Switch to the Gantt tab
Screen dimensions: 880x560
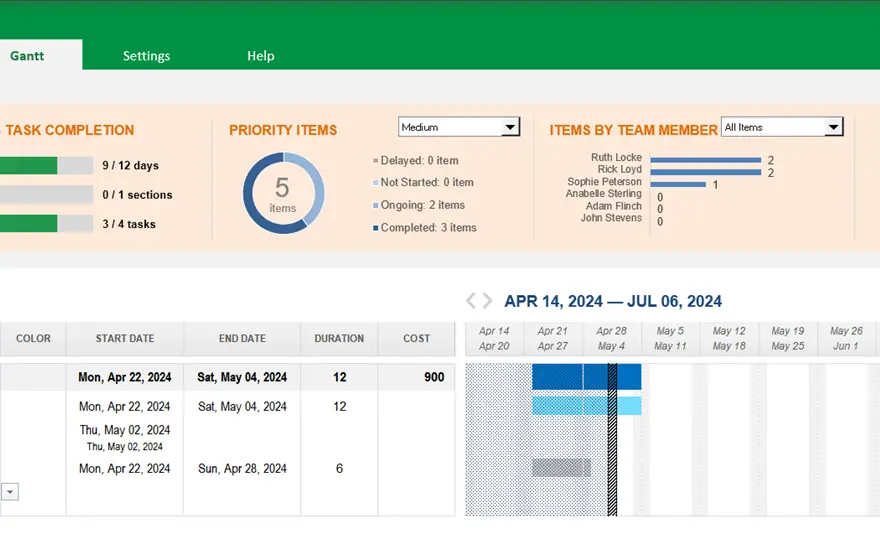pos(27,56)
